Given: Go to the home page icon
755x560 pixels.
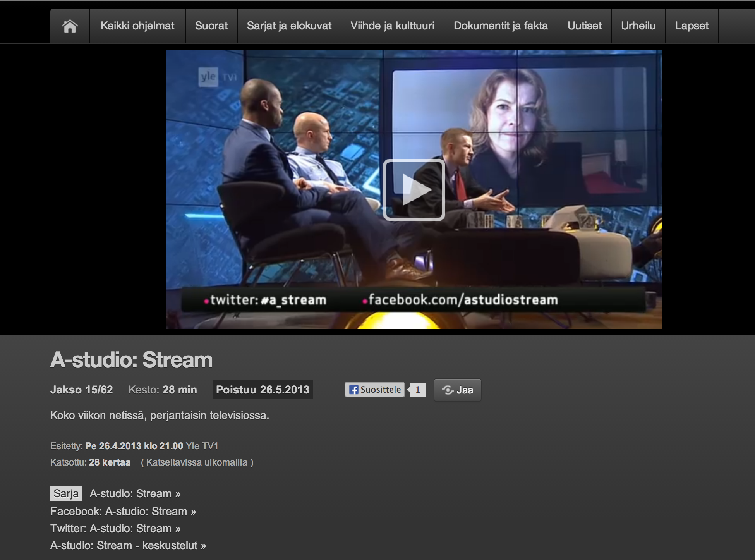Looking at the screenshot, I should [x=70, y=26].
